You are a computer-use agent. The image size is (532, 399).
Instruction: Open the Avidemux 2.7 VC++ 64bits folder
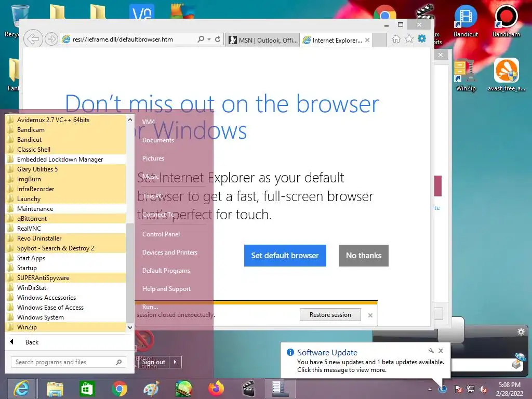[65, 120]
